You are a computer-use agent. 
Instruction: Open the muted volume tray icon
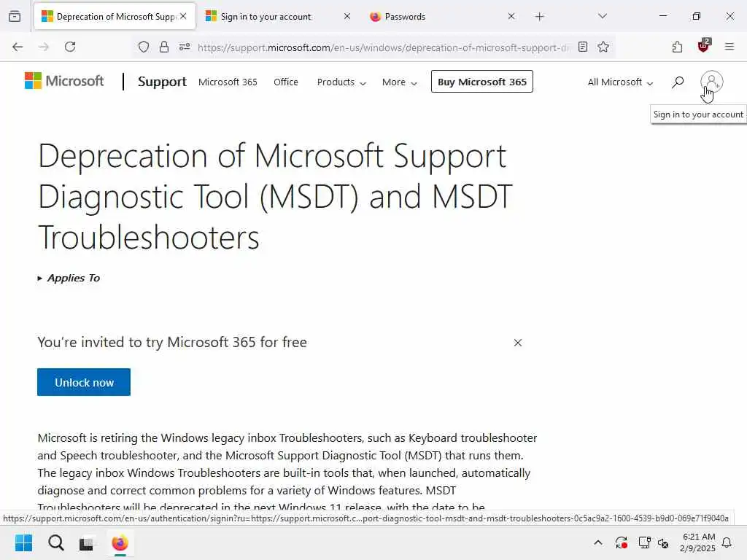[x=663, y=542]
